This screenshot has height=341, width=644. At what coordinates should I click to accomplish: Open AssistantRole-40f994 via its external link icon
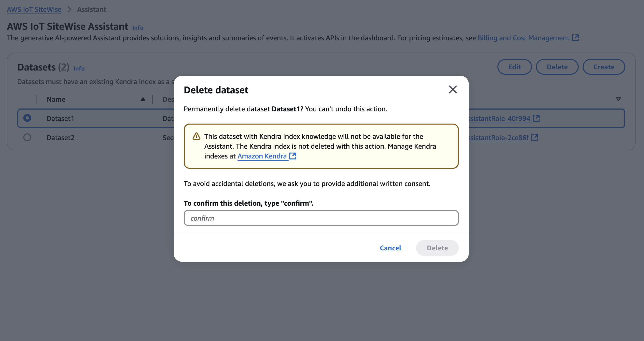[x=536, y=118]
